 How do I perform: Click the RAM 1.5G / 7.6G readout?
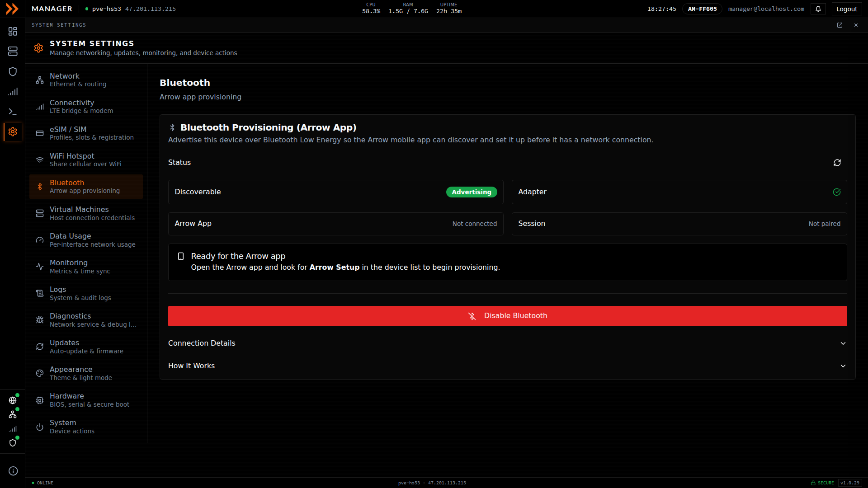click(408, 8)
